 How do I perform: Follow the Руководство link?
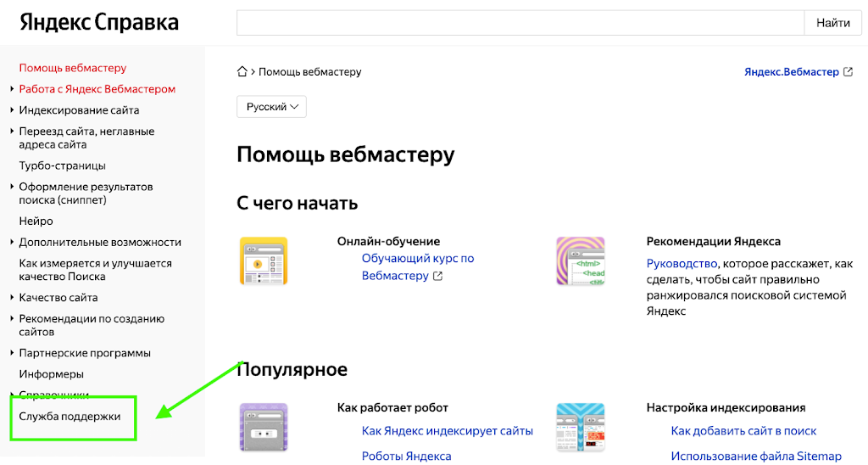point(682,264)
